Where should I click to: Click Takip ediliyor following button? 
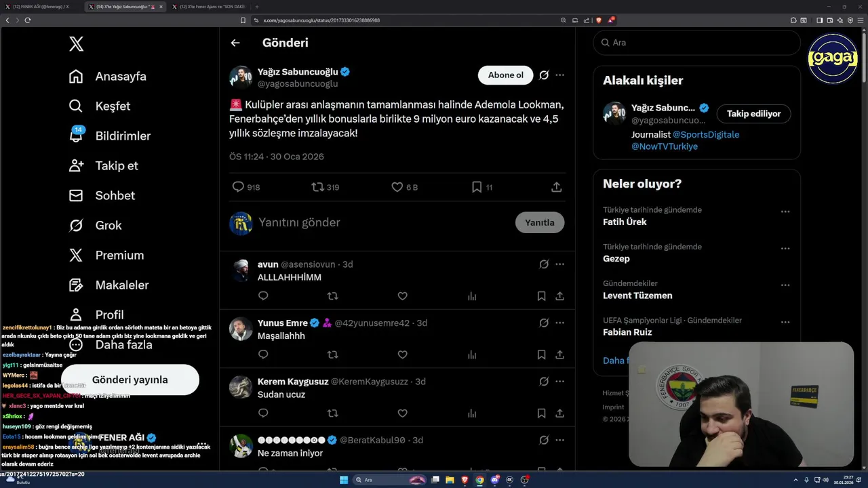coord(753,114)
